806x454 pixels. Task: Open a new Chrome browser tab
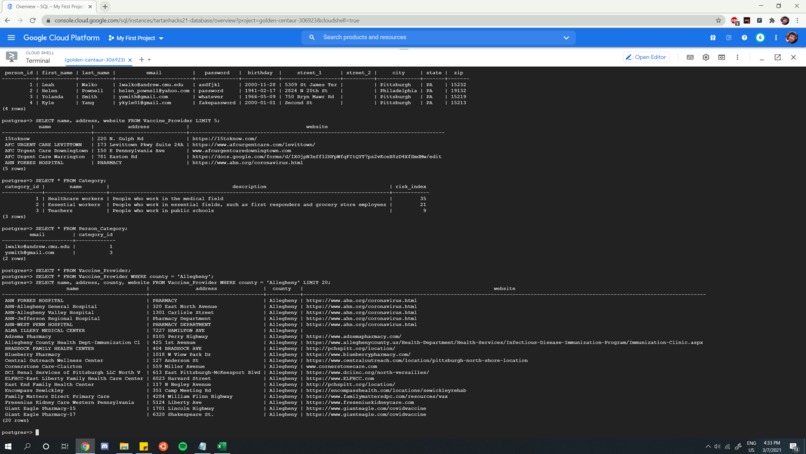[105, 6]
